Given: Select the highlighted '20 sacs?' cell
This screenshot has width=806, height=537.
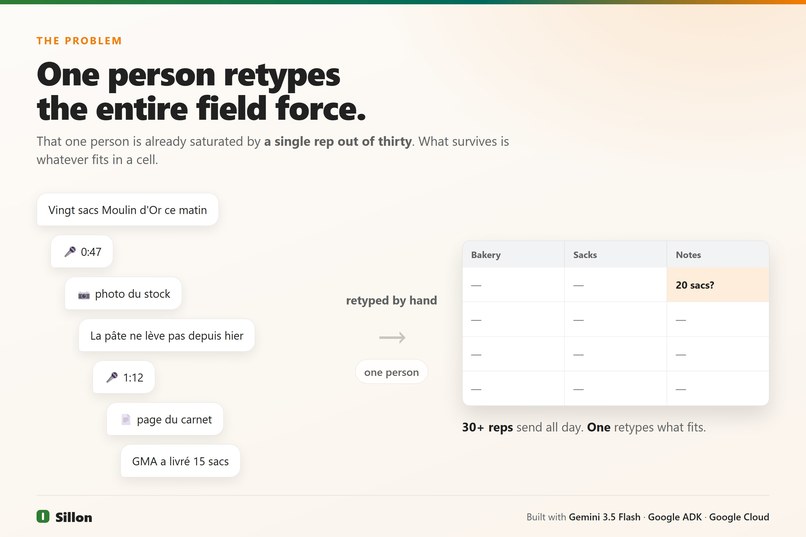Looking at the screenshot, I should point(718,285).
